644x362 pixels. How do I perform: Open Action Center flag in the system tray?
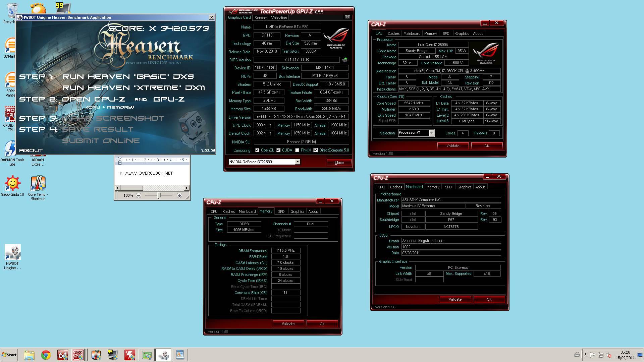coord(593,355)
